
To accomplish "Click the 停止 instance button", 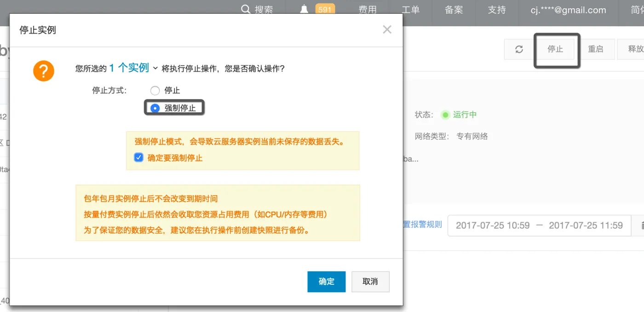I will point(555,49).
